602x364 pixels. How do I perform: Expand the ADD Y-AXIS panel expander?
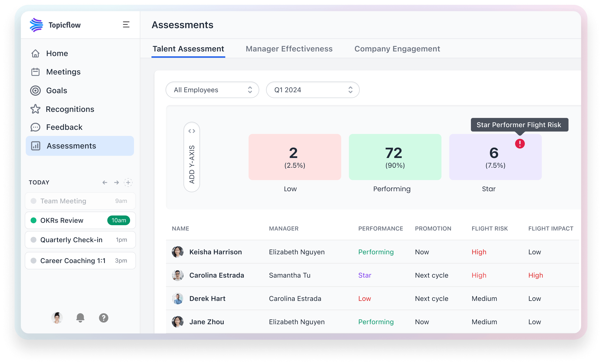coord(192,131)
